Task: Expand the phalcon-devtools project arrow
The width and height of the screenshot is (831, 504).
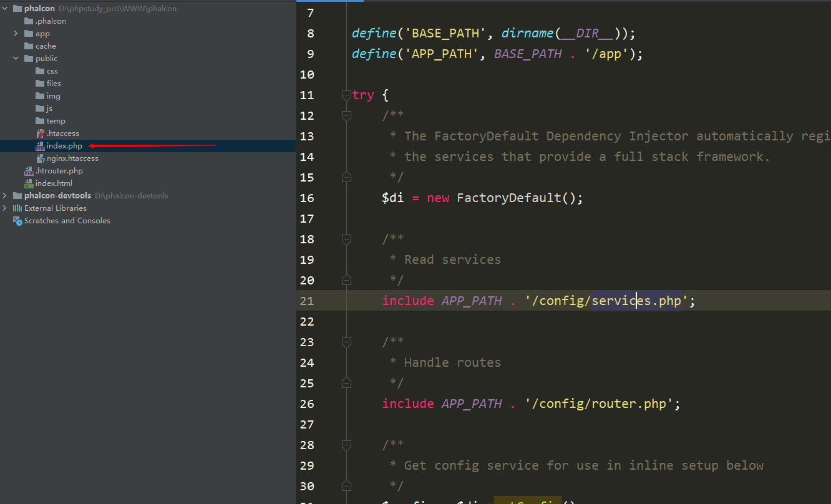Action: point(5,196)
